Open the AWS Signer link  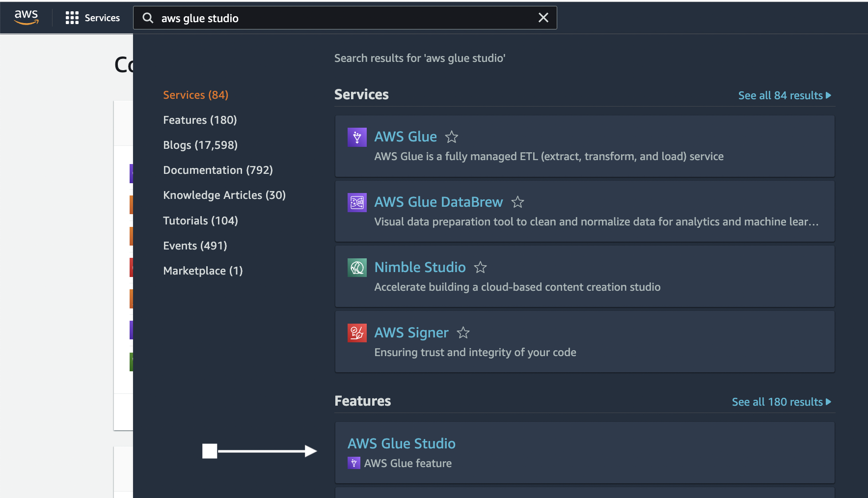411,333
